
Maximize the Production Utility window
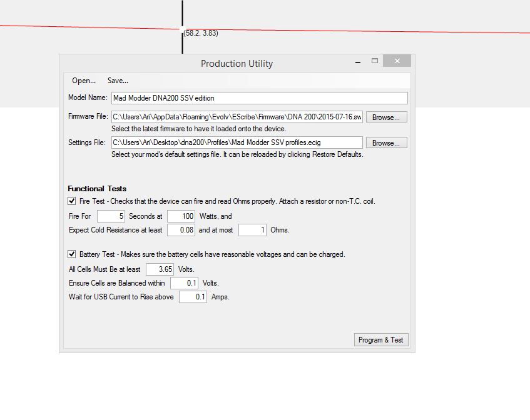[x=375, y=61]
